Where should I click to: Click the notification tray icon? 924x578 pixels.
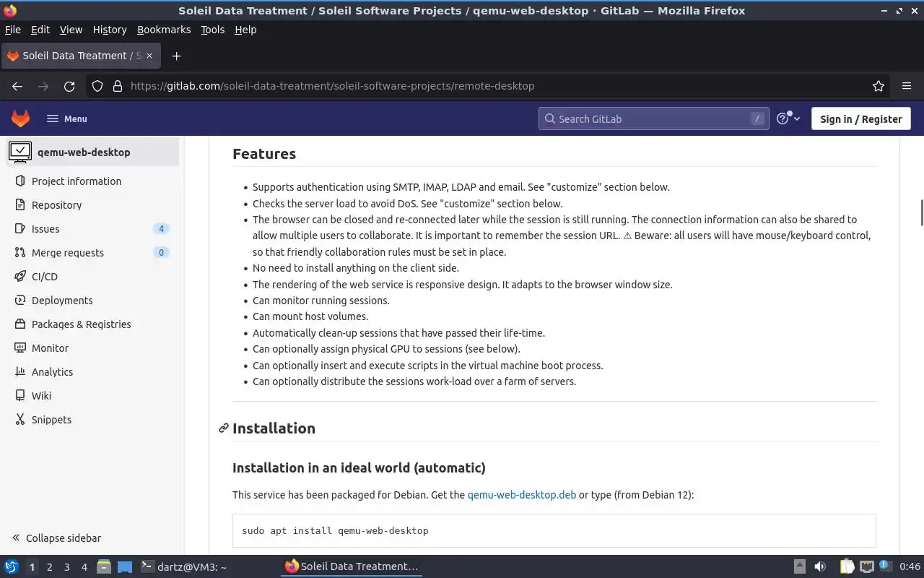click(885, 566)
